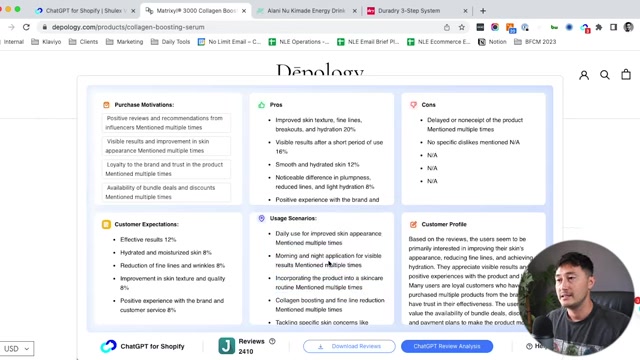Click the Chrome profile avatar

coord(628,27)
